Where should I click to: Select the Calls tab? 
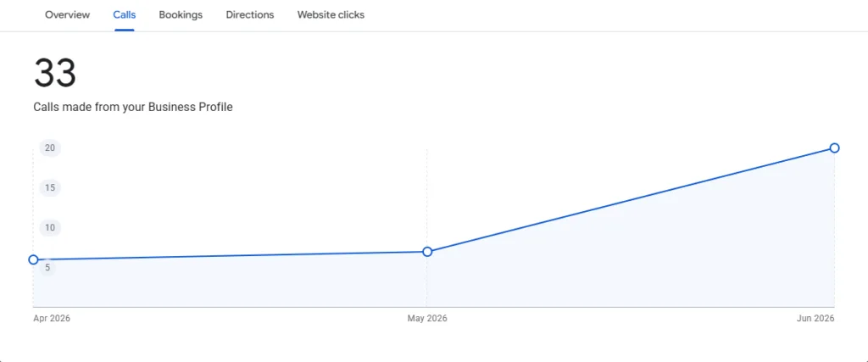click(x=125, y=15)
